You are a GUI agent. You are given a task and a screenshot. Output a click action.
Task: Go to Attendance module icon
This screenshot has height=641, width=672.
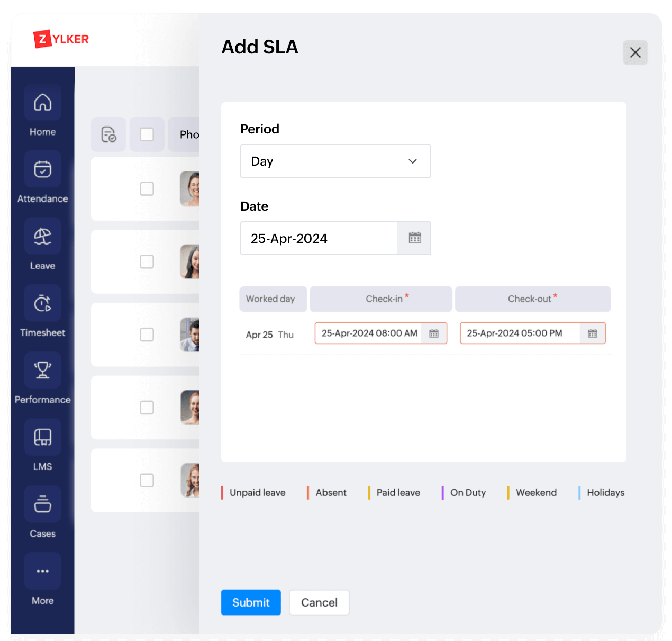pos(42,169)
